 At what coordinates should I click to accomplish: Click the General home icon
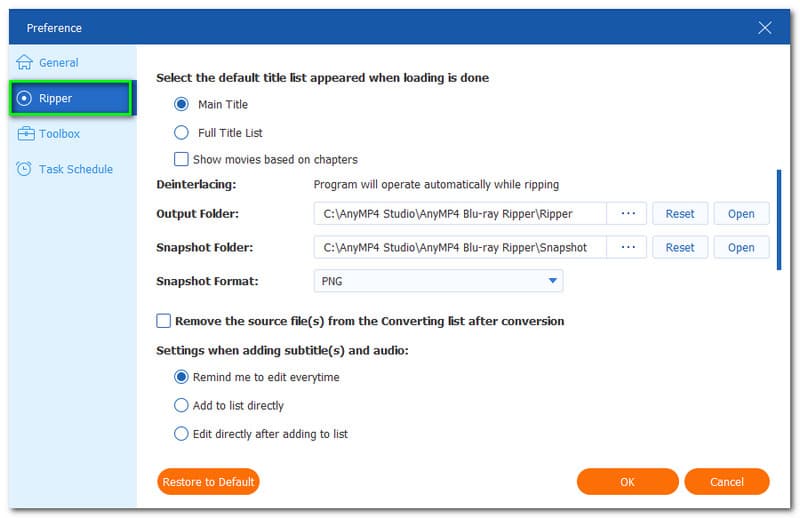click(x=25, y=62)
